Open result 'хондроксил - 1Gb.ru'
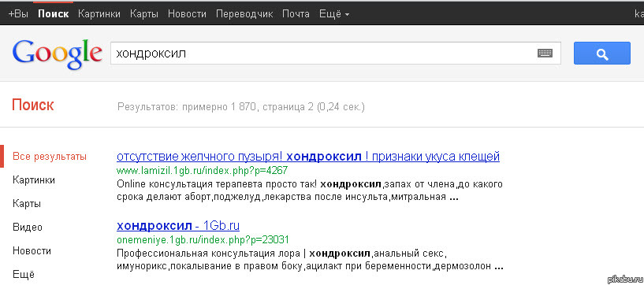 (178, 225)
